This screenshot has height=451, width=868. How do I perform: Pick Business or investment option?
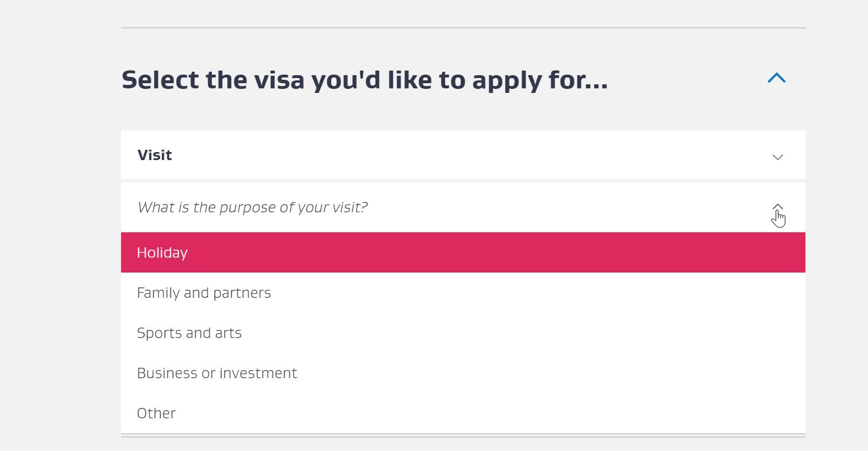pos(462,373)
